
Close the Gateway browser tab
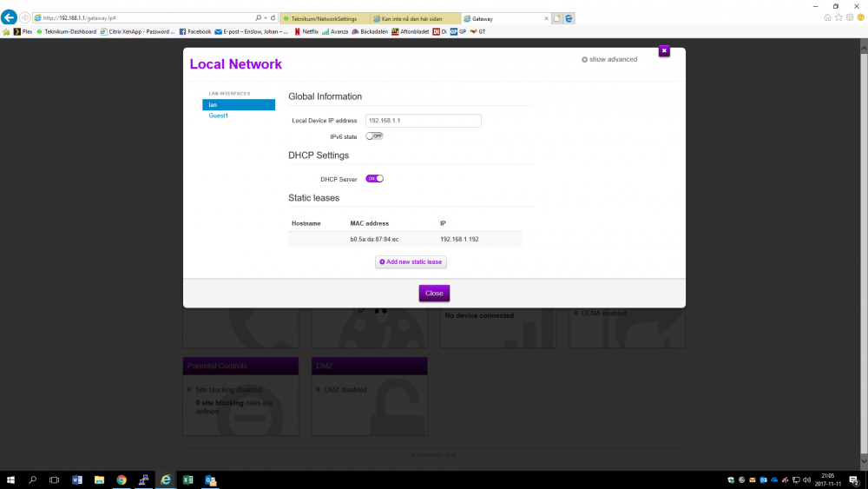(x=546, y=18)
